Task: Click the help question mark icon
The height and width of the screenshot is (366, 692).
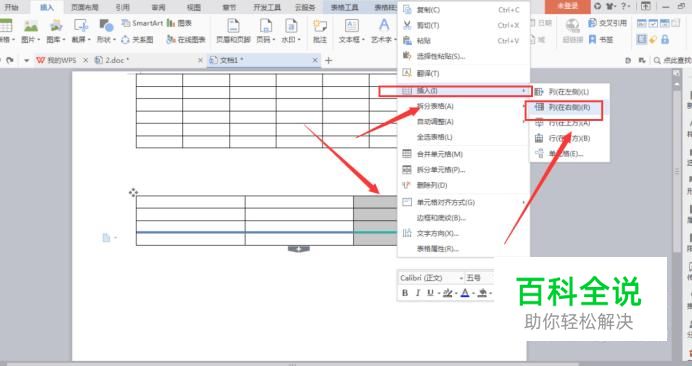Action: click(x=623, y=7)
